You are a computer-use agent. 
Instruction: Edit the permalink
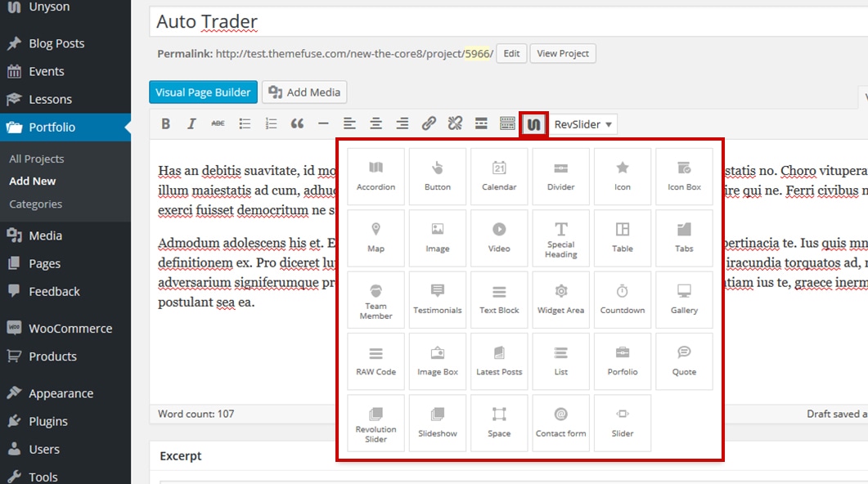pos(511,54)
